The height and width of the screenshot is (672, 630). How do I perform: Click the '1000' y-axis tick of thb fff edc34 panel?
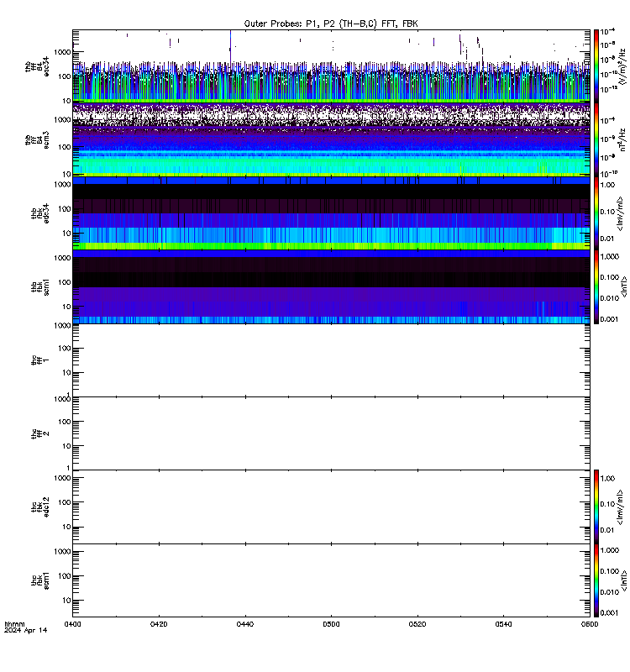pyautogui.click(x=62, y=52)
